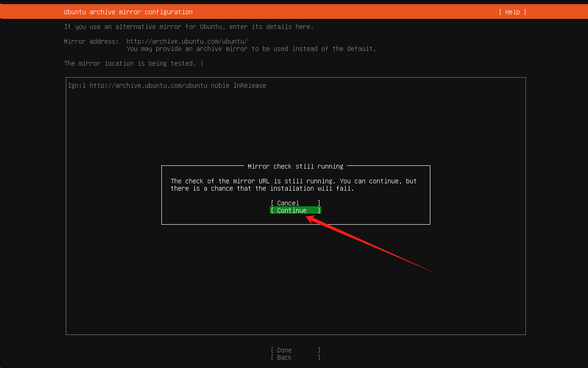The width and height of the screenshot is (588, 368).
Task: Click the 'Ign:1 http://archive.ubuntu.com/ubuntu noble InRelease' log line
Action: pos(167,85)
